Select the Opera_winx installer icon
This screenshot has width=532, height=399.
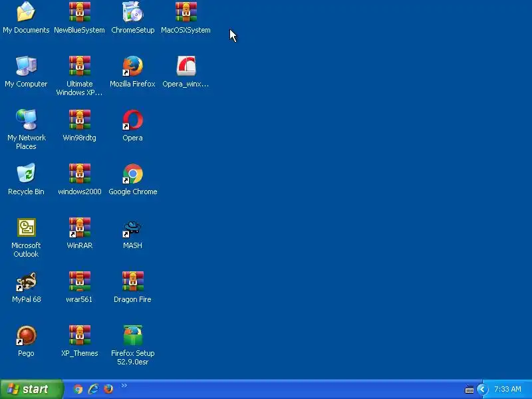tap(186, 66)
